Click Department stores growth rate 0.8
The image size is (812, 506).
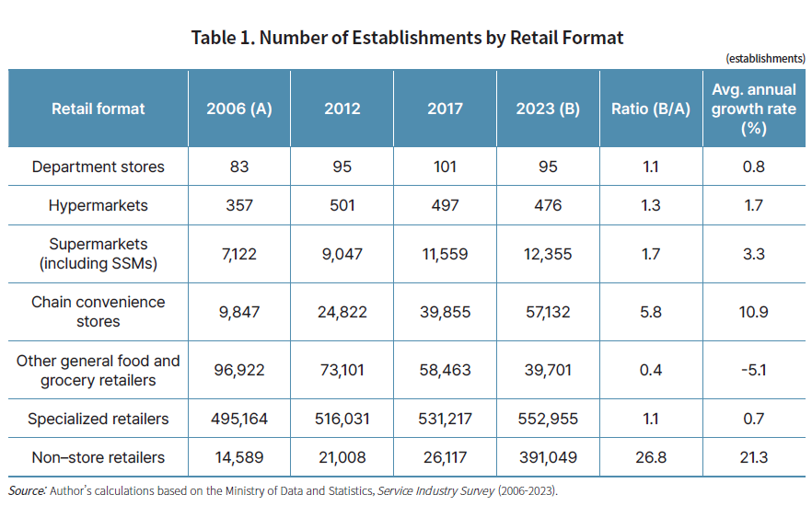click(753, 167)
